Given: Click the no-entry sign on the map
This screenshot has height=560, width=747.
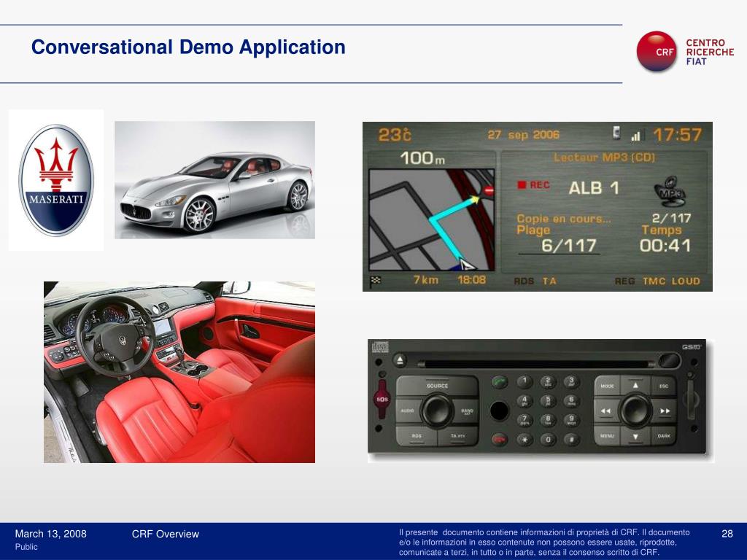Looking at the screenshot, I should pyautogui.click(x=489, y=190).
